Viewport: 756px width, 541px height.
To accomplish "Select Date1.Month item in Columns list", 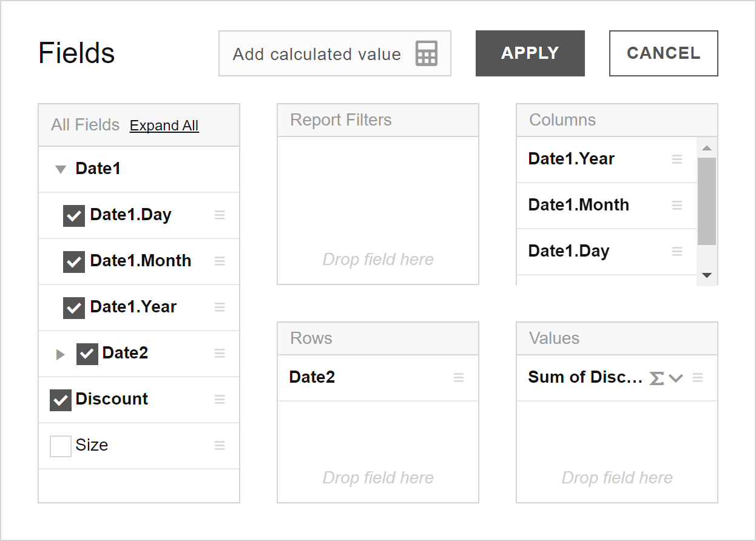I will click(x=579, y=205).
